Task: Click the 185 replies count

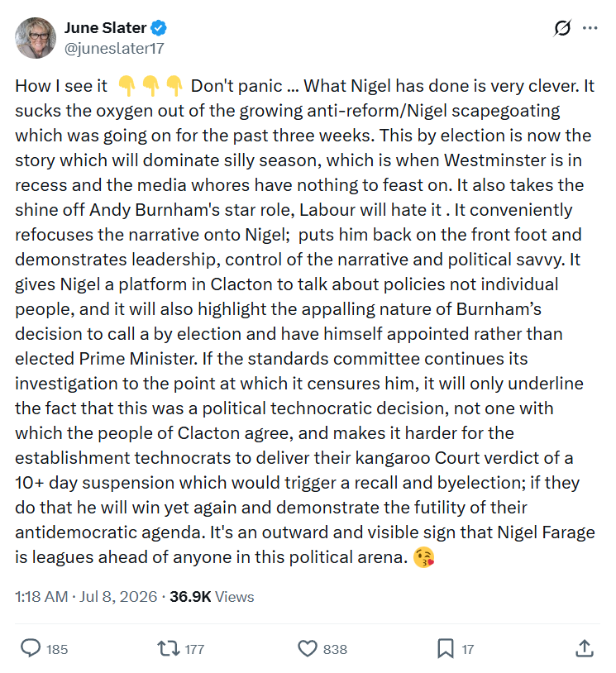Action: [57, 649]
